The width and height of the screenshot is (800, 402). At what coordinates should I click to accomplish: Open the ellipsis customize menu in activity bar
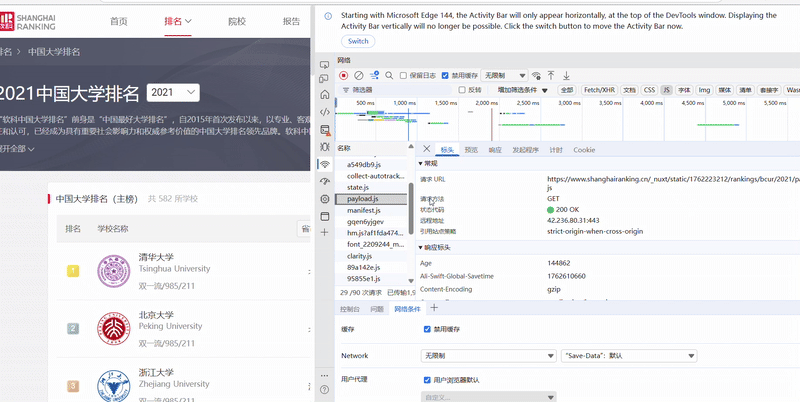[x=324, y=375]
